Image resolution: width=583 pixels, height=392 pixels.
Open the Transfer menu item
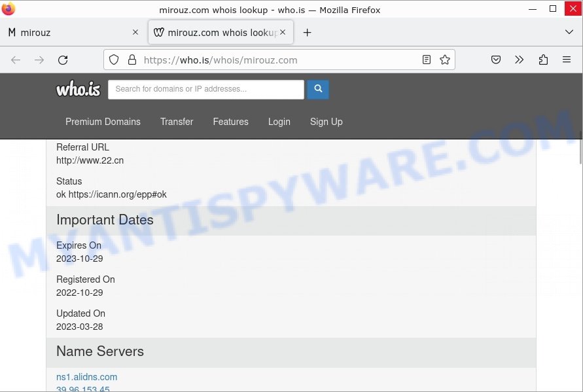[177, 122]
